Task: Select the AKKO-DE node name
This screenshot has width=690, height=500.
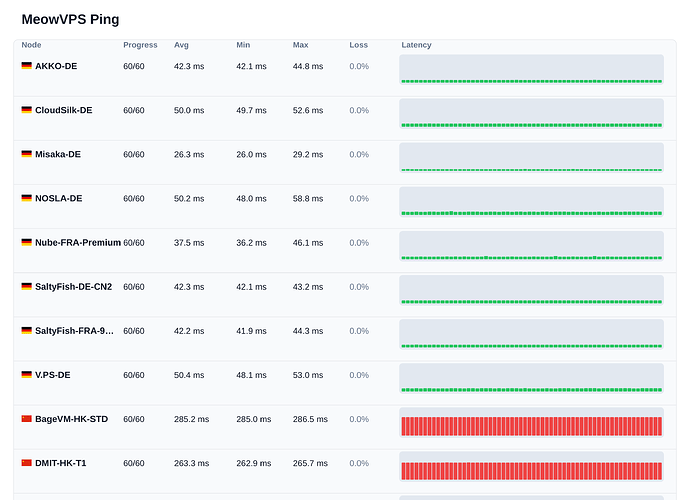Action: coord(56,66)
